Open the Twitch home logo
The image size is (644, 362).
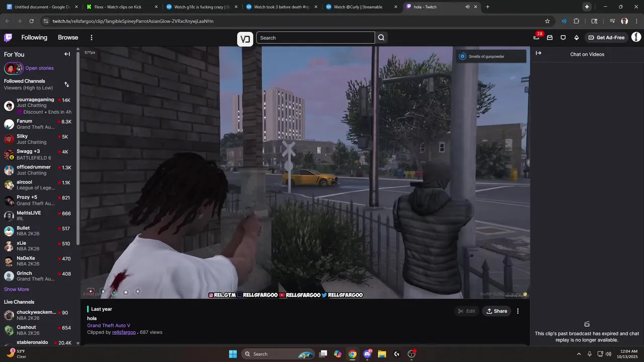tap(8, 38)
